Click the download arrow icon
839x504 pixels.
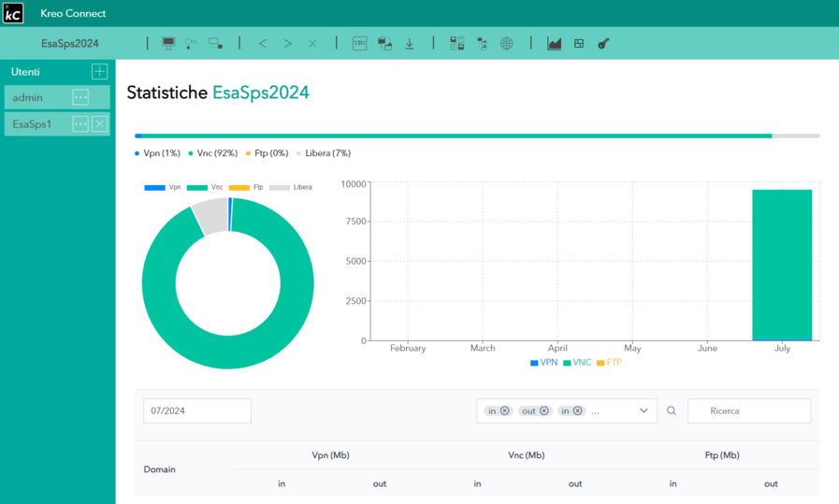(x=410, y=43)
